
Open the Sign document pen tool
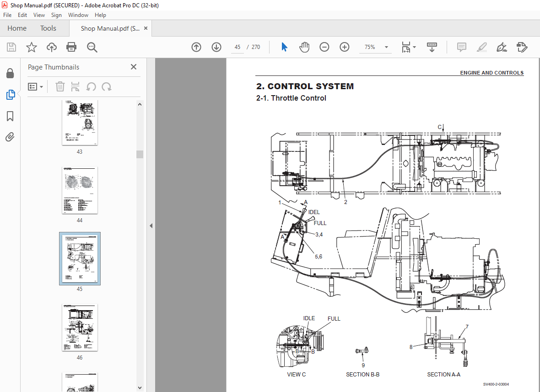[502, 47]
